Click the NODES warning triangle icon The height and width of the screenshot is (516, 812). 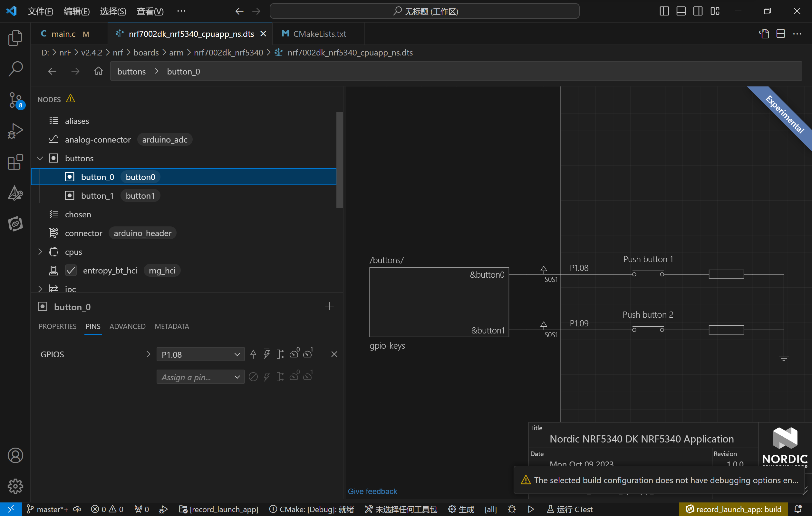click(70, 99)
